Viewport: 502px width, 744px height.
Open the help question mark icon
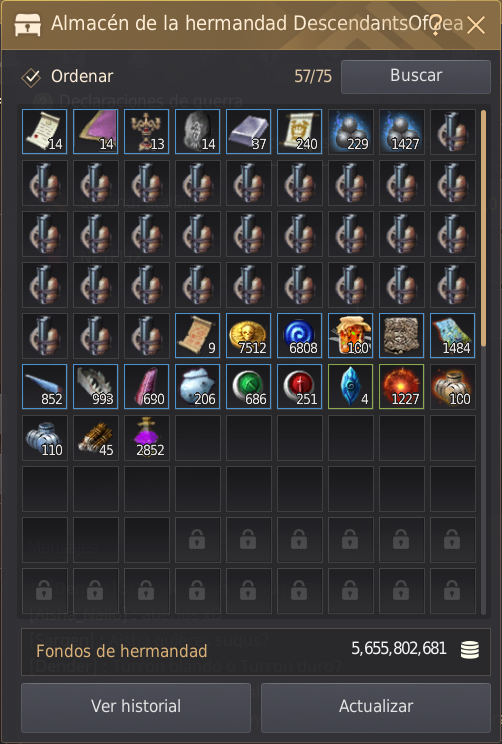[x=437, y=25]
